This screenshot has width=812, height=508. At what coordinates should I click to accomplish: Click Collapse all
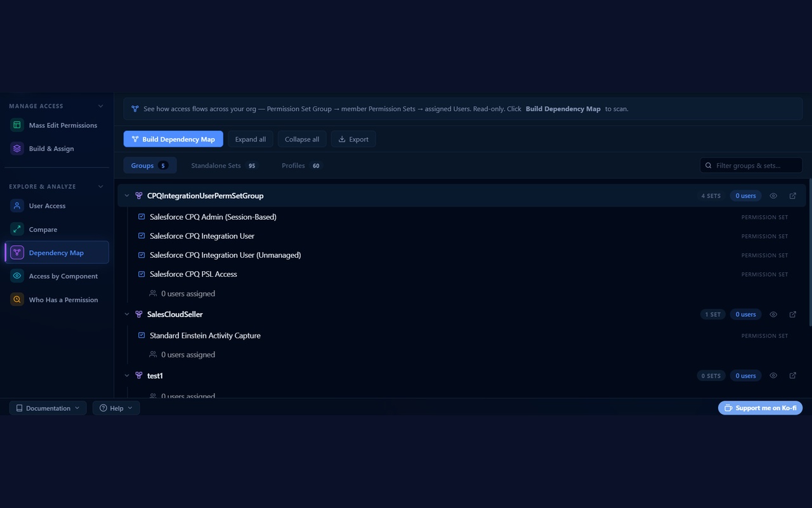[302, 139]
